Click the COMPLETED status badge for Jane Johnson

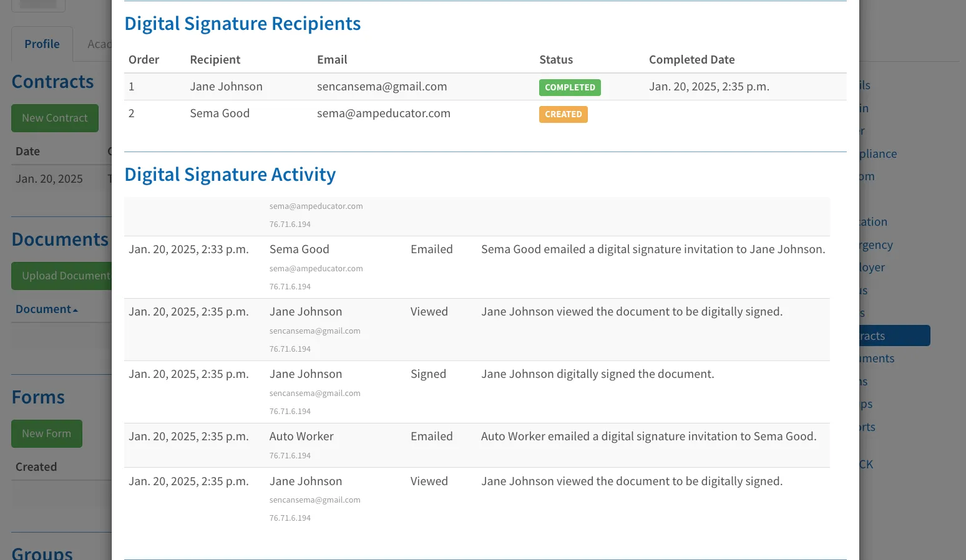[570, 87]
